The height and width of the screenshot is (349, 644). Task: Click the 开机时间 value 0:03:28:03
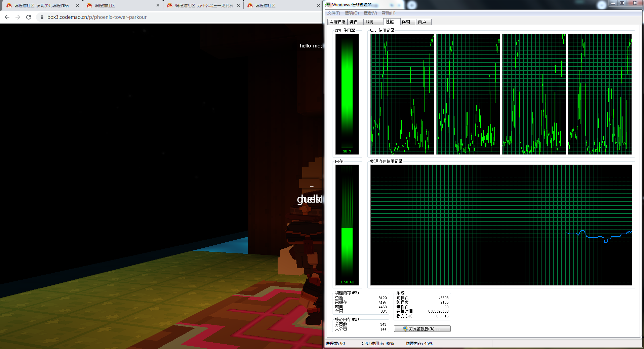[438, 311]
